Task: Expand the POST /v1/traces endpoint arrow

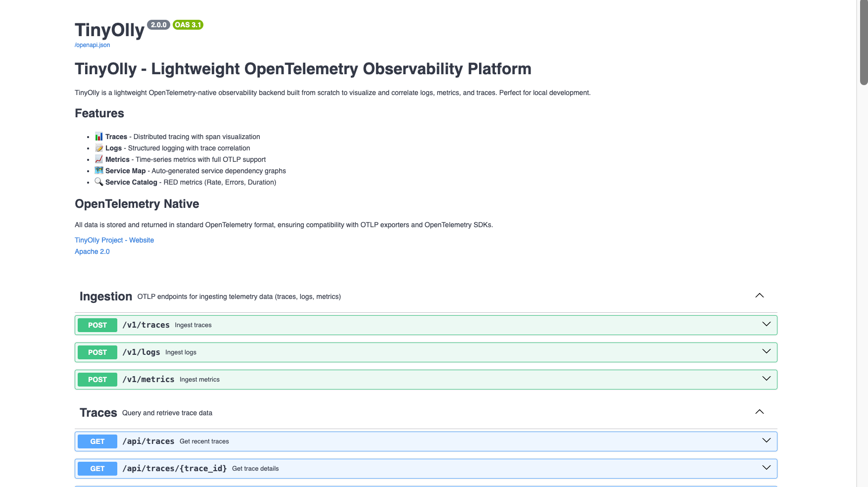Action: [766, 324]
